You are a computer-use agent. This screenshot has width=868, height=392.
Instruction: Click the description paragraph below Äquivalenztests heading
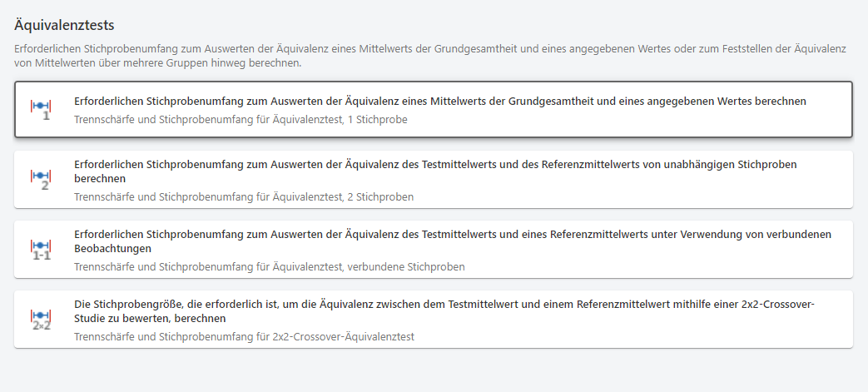coord(430,56)
